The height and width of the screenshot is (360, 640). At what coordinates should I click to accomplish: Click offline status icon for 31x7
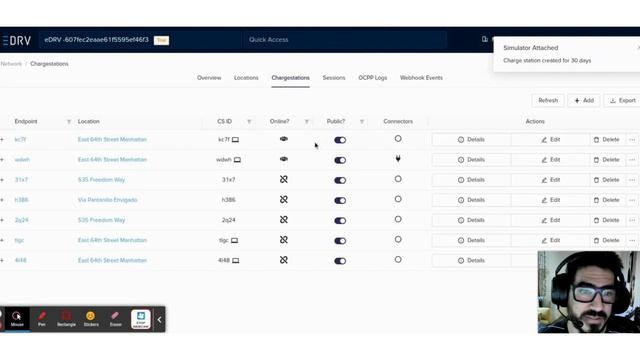[x=284, y=179]
